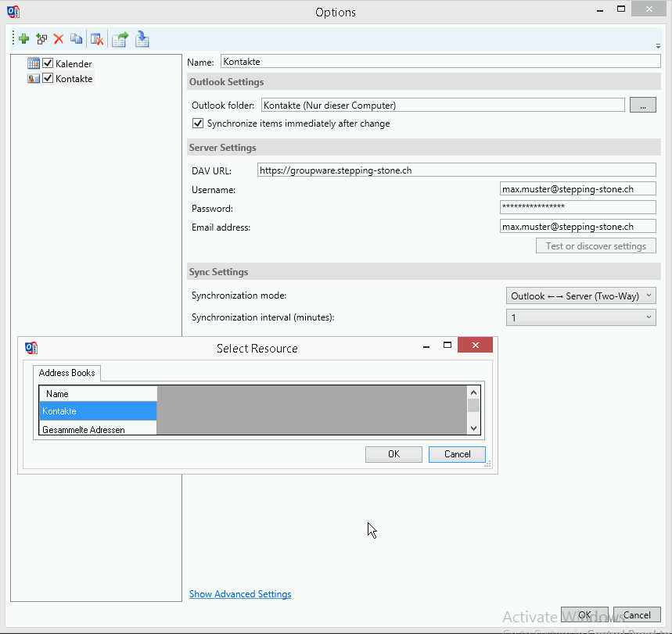Export profiles to file icon
Image resolution: width=672 pixels, height=634 pixels.
(x=120, y=38)
